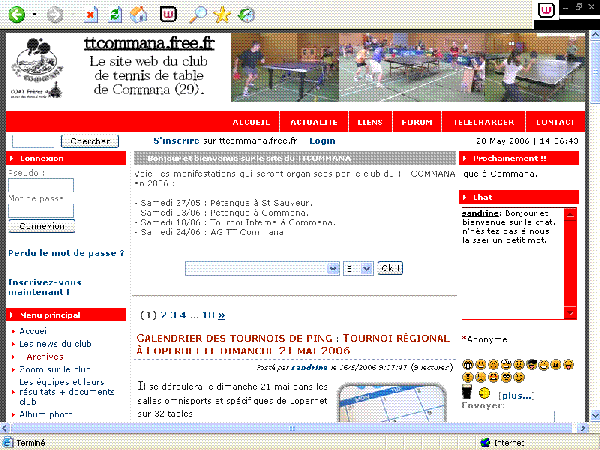Click the calendar thumbnail image
This screenshot has height=450, width=600.
pyautogui.click(x=391, y=403)
